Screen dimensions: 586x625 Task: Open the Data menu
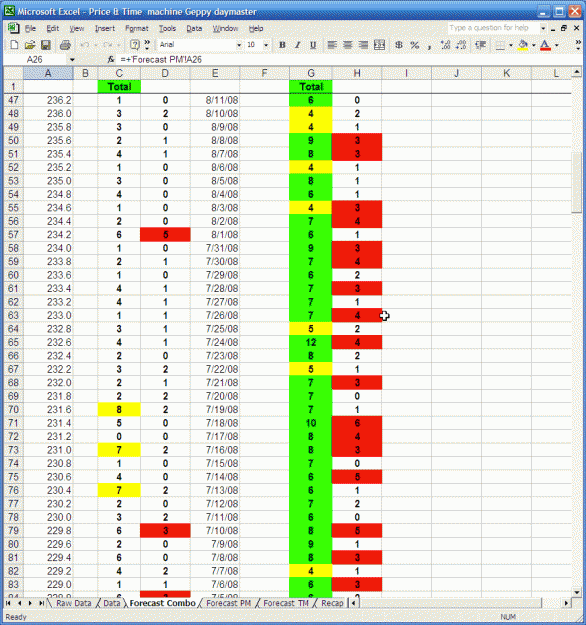click(194, 28)
